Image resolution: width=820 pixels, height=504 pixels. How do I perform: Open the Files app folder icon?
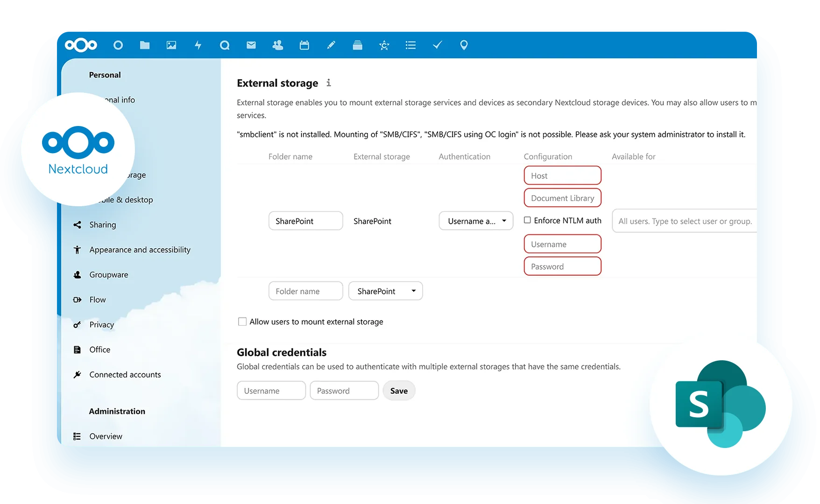click(145, 45)
